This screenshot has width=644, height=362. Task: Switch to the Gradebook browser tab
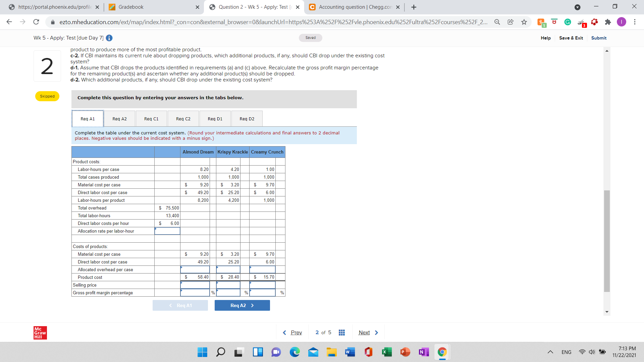pyautogui.click(x=131, y=7)
